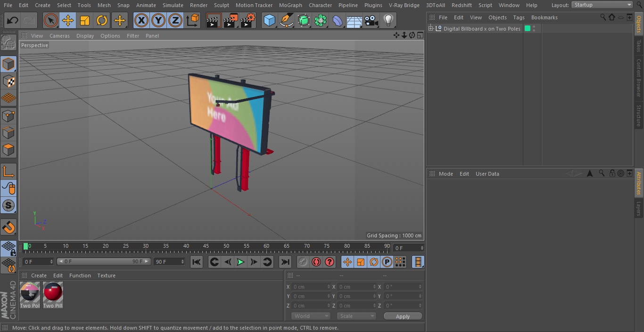
Task: Open the World coordinate dropdown
Action: pos(311,316)
